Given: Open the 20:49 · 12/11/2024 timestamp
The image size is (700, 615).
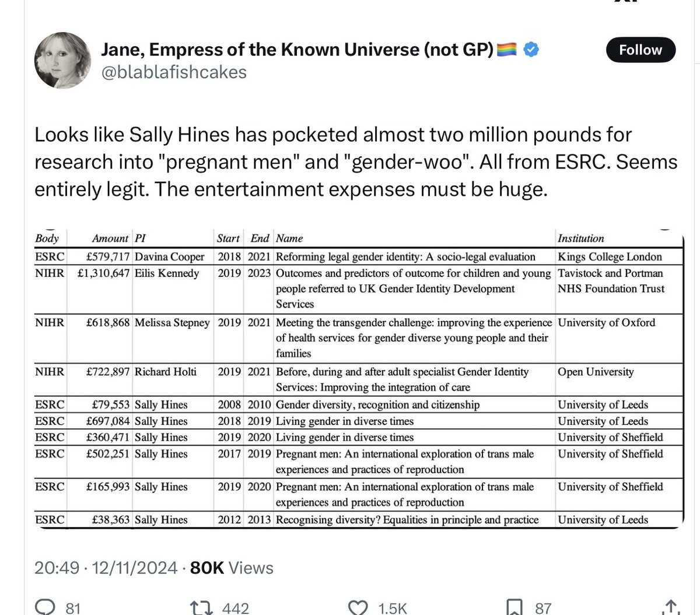Looking at the screenshot, I should [106, 567].
